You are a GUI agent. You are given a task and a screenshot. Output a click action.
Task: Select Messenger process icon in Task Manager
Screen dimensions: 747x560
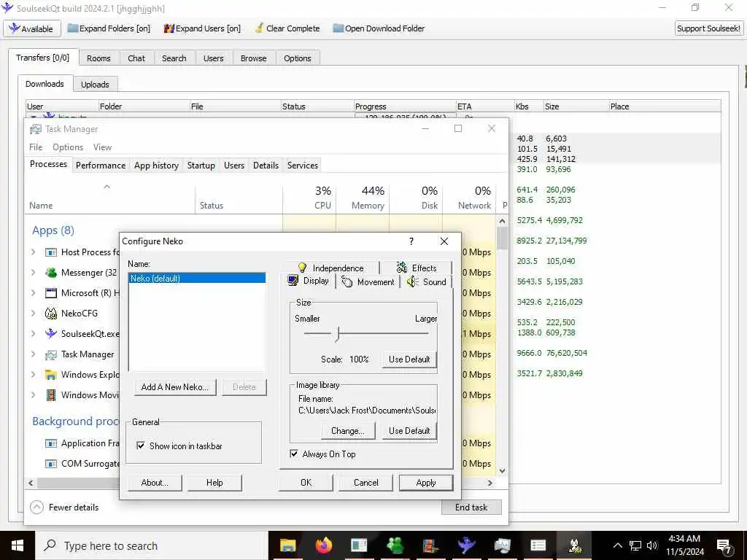point(51,273)
